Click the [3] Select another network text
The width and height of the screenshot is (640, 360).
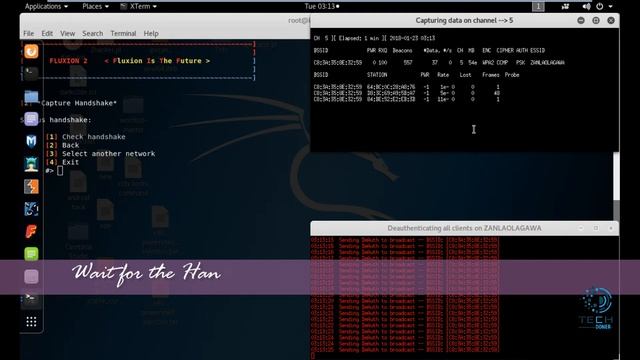tap(100, 154)
